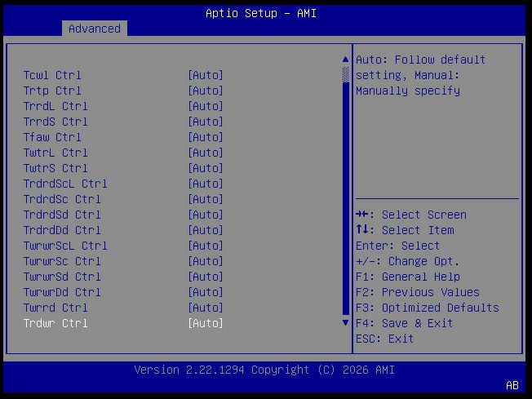Select the TwtrL Ctrl setting label
532x399 pixels.
click(55, 153)
